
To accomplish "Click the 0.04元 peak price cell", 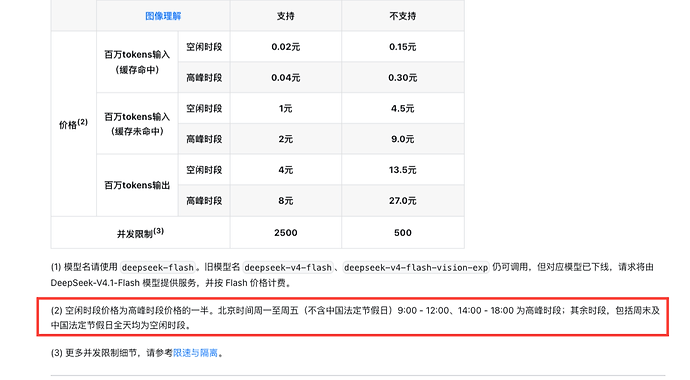I will (286, 77).
